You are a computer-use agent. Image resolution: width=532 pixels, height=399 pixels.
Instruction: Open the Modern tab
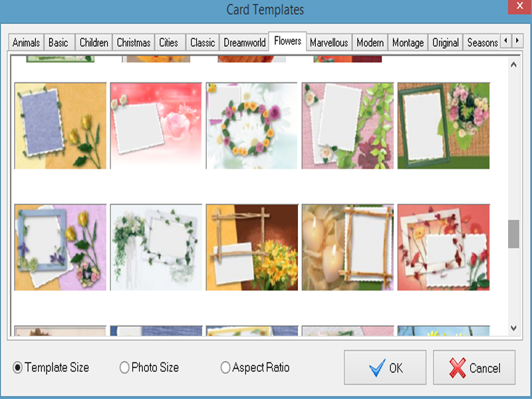click(x=370, y=43)
